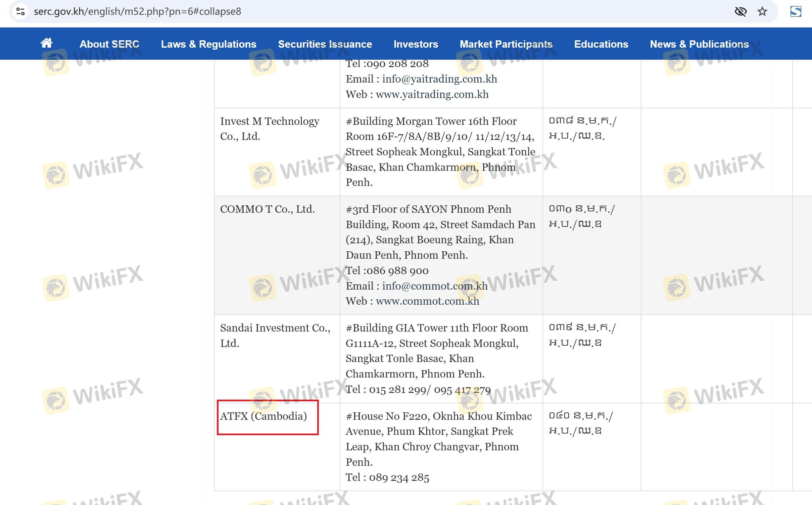
Task: Open News & Publications menu
Action: 699,44
